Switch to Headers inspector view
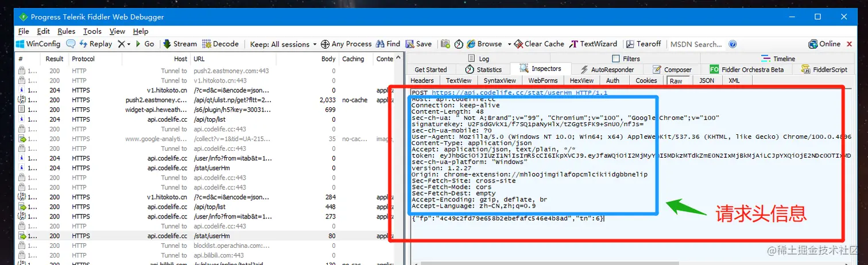Viewport: 868px width, 265px height. pyautogui.click(x=422, y=80)
